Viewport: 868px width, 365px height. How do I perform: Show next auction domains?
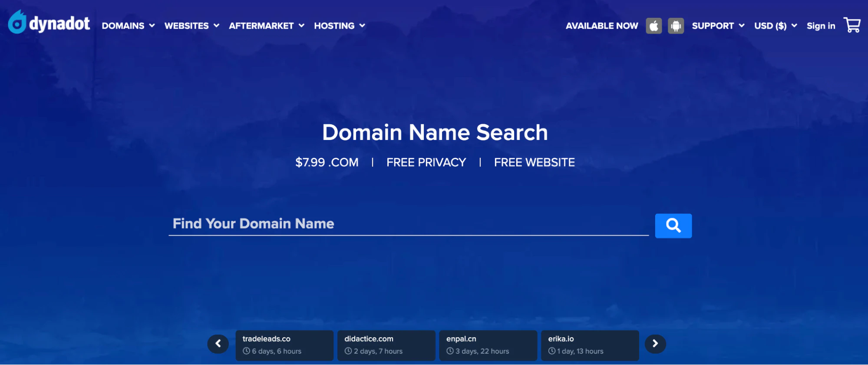[x=655, y=344]
